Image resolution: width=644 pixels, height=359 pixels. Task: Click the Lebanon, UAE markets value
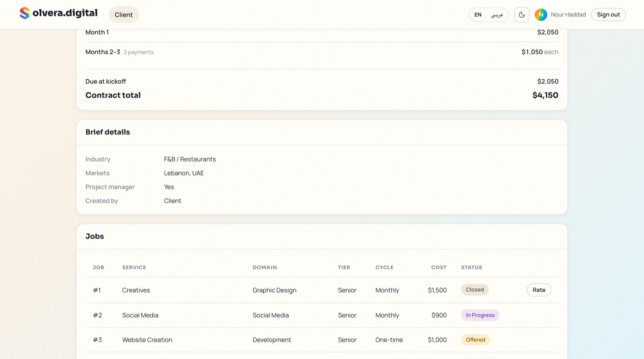pyautogui.click(x=184, y=173)
